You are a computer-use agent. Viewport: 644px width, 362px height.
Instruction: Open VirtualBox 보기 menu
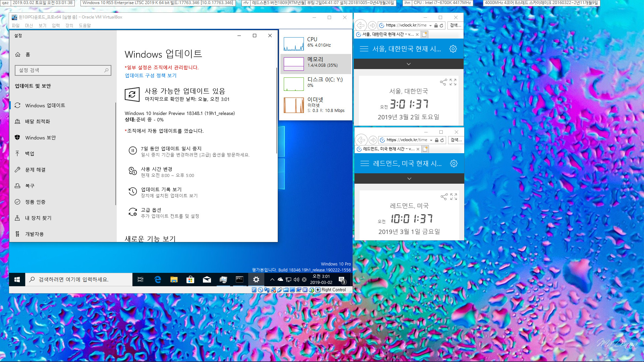click(x=42, y=25)
